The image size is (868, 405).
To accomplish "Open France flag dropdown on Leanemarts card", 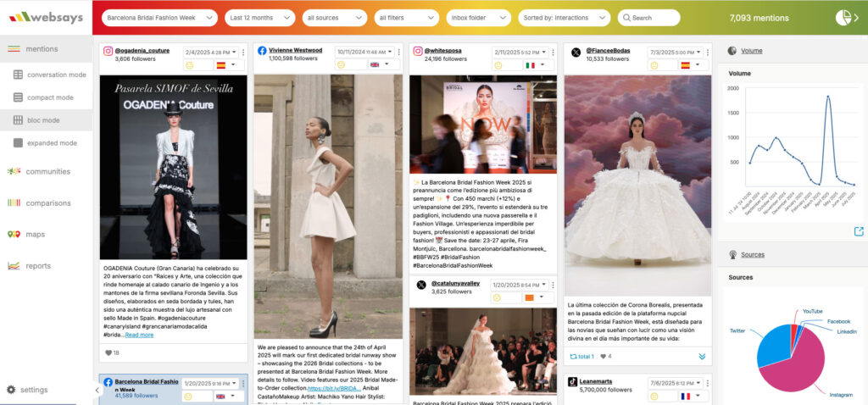I will (694, 397).
